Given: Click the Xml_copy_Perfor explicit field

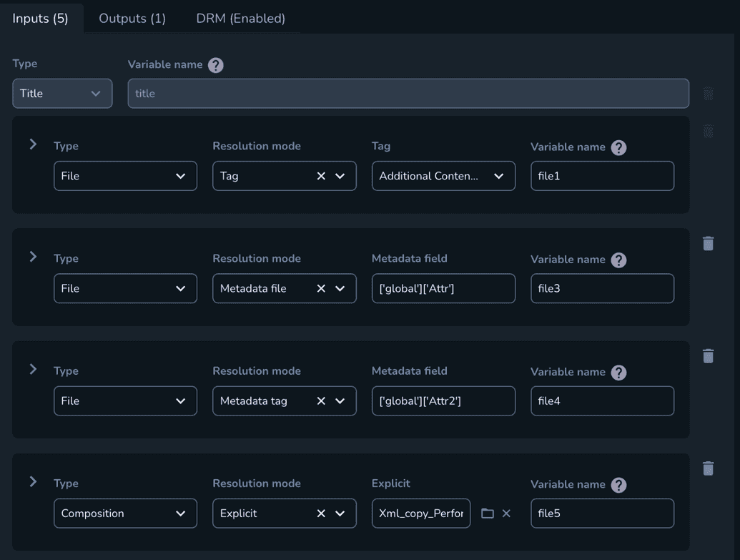Looking at the screenshot, I should tap(421, 514).
